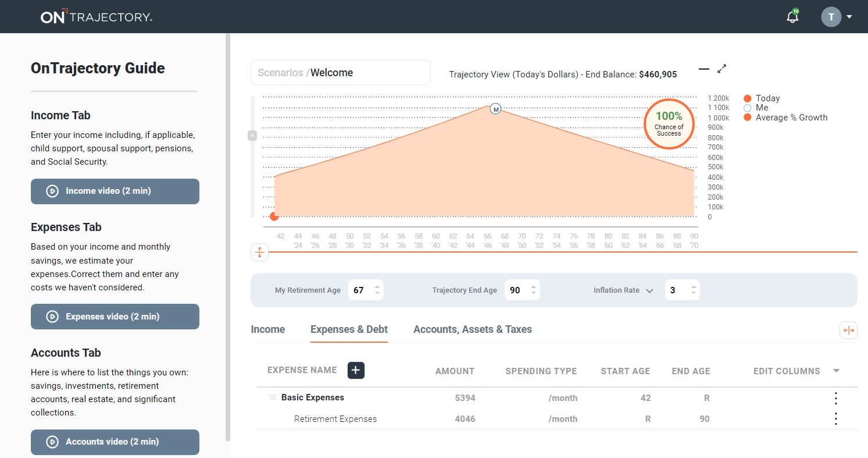868x458 pixels.
Task: Play the Expenses video (2 min)
Action: point(115,317)
